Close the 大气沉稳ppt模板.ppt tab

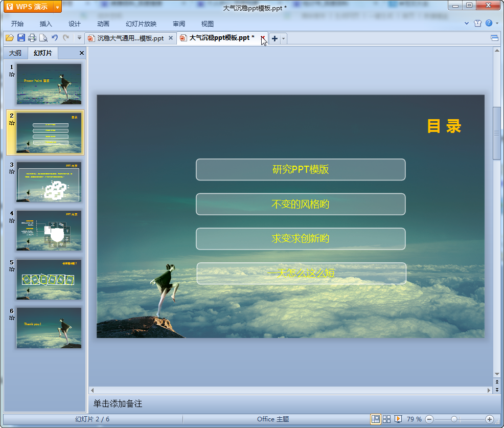coord(263,38)
